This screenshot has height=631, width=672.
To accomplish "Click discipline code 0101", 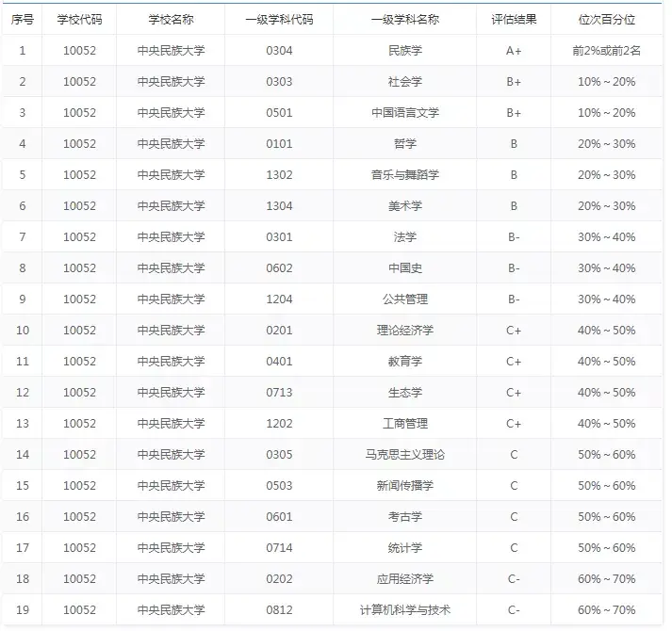I will (x=279, y=143).
